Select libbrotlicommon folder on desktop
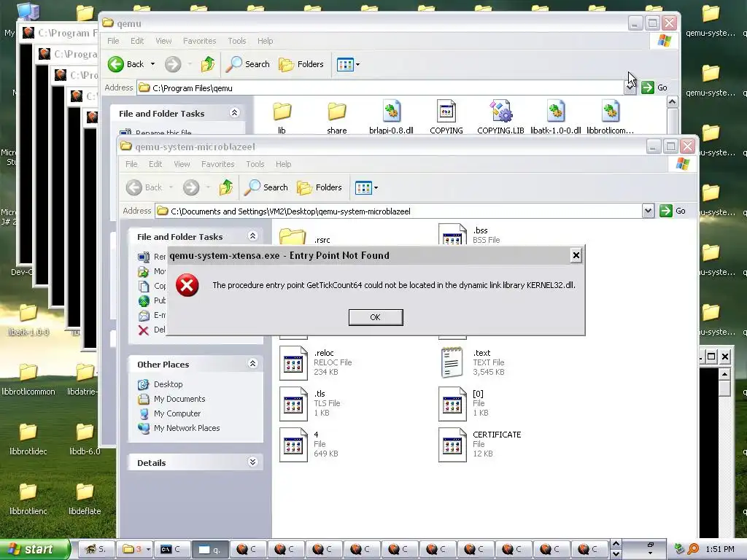Image resolution: width=747 pixels, height=560 pixels. (28, 373)
